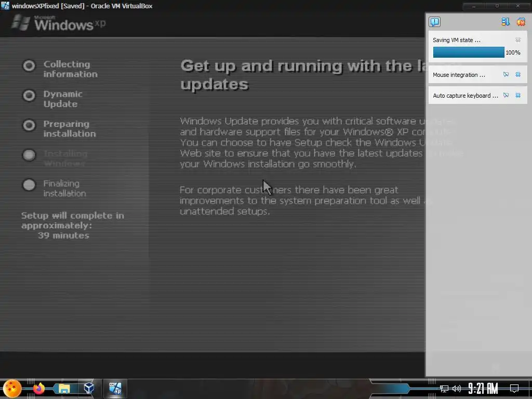Click the notification sort order icon

pos(506,22)
